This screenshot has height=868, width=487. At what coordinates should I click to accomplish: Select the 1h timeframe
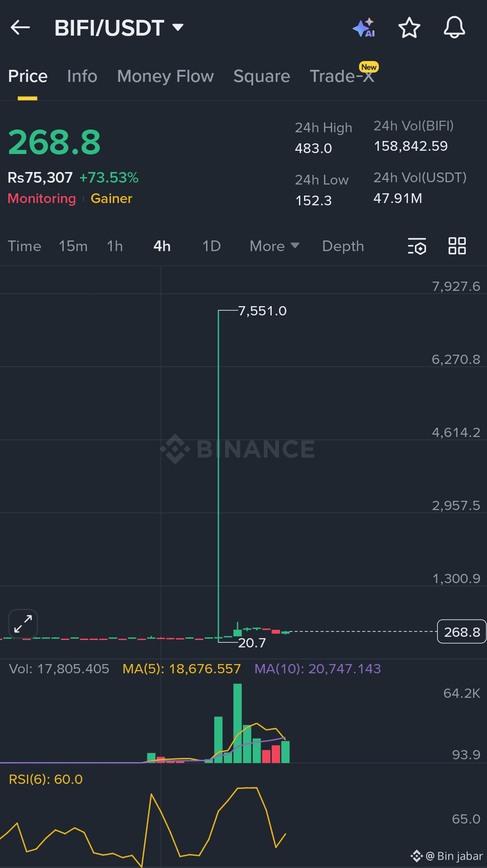tap(115, 246)
